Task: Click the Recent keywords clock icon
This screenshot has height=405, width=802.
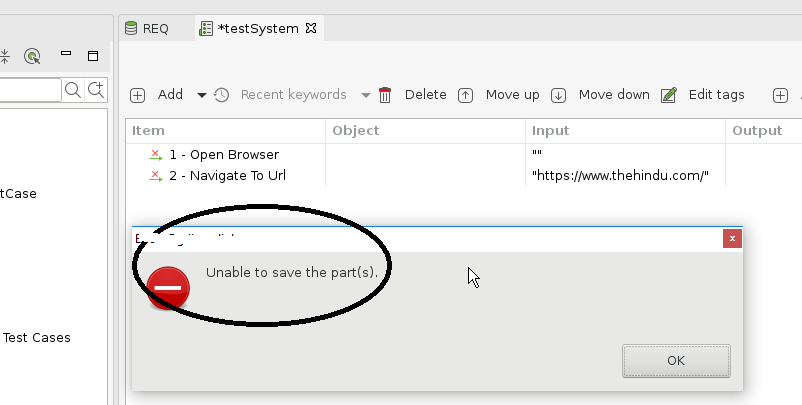Action: 222,95
